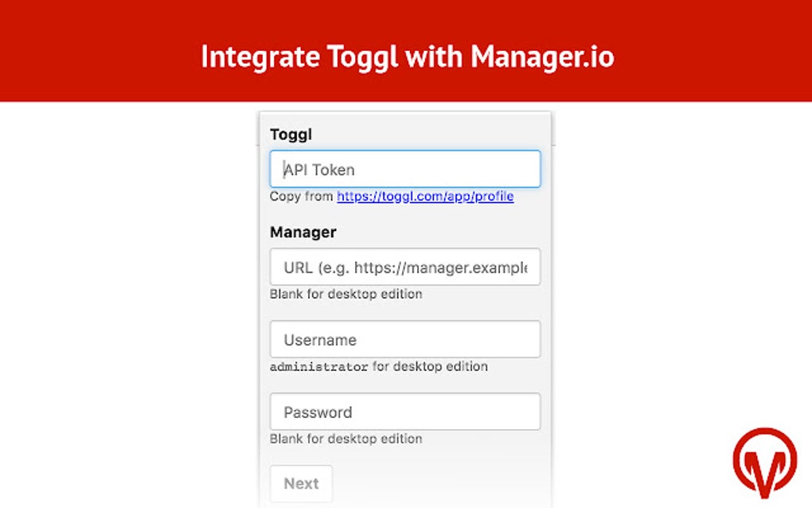Image resolution: width=812 pixels, height=508 pixels.
Task: Click the Username input box
Action: pos(404,339)
